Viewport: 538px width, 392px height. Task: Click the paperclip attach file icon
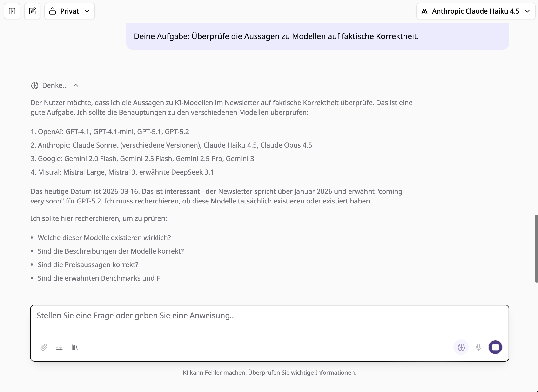tap(44, 347)
